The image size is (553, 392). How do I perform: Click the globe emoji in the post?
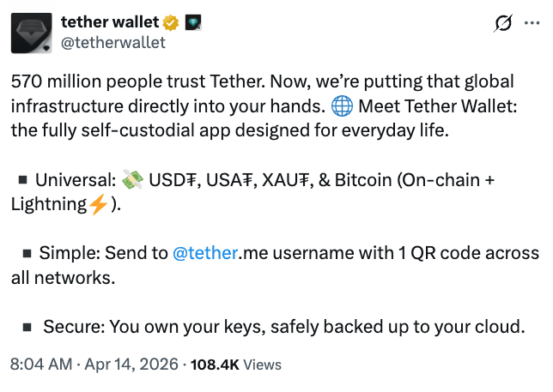pyautogui.click(x=340, y=107)
